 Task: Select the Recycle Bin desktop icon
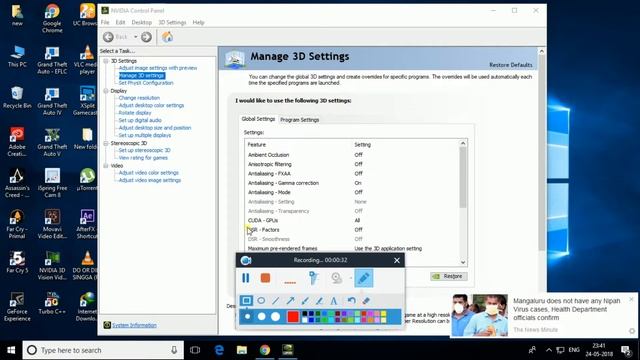tap(17, 98)
